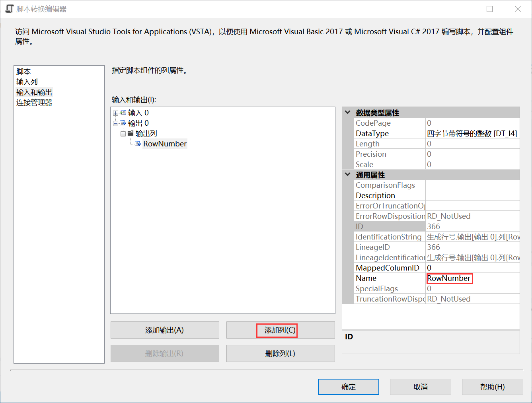This screenshot has width=532, height=403.
Task: Confirm with the 确定 button
Action: tap(349, 387)
